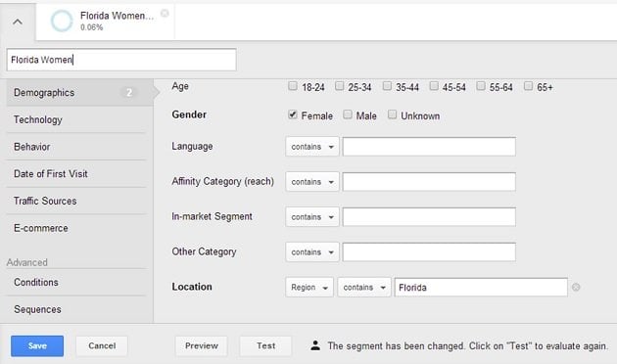Image resolution: width=617 pixels, height=364 pixels.
Task: Tick the 18-24 age checkbox
Action: pyautogui.click(x=293, y=86)
